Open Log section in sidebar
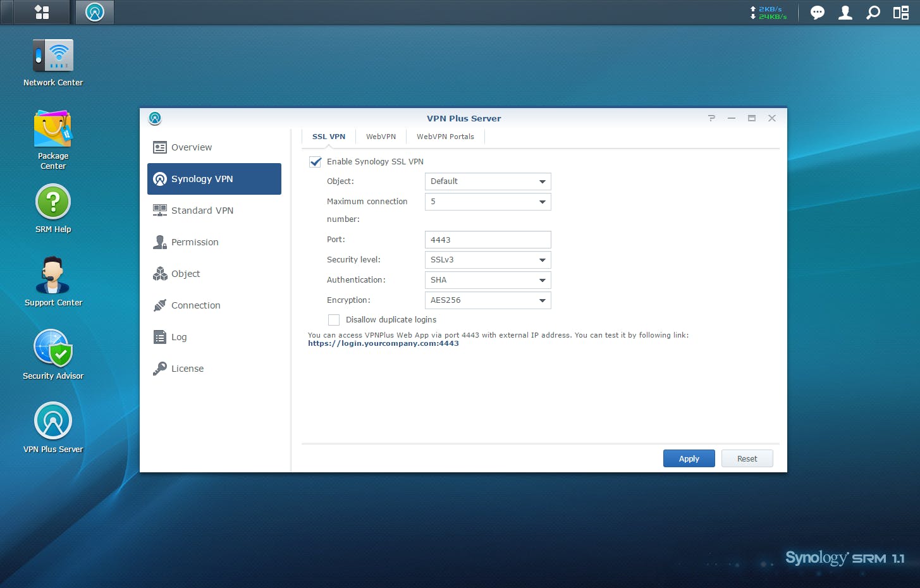 click(x=214, y=337)
